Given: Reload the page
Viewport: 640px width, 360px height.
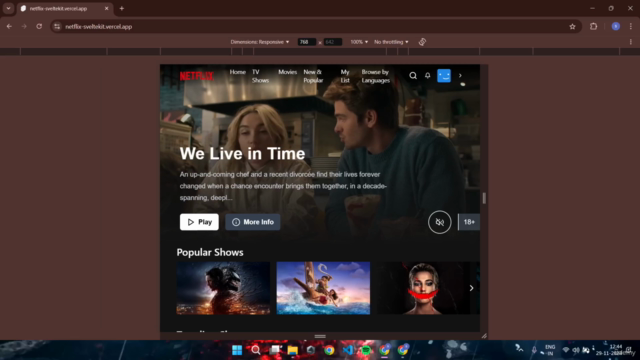Looking at the screenshot, I should (39, 27).
